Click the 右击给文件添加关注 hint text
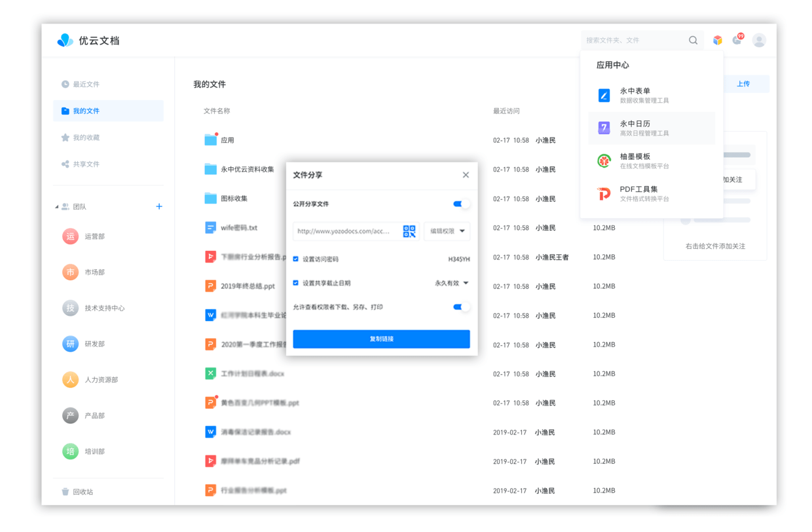This screenshot has width=812, height=532. (x=715, y=246)
